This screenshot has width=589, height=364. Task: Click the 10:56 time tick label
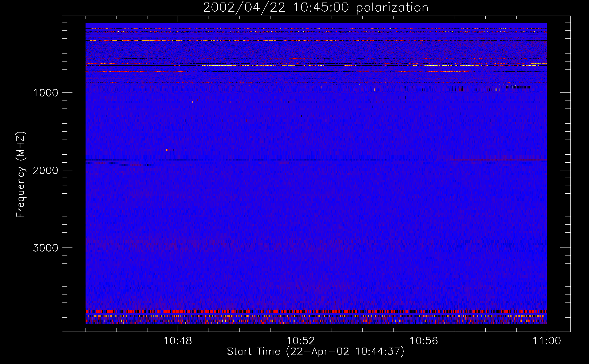(x=424, y=341)
